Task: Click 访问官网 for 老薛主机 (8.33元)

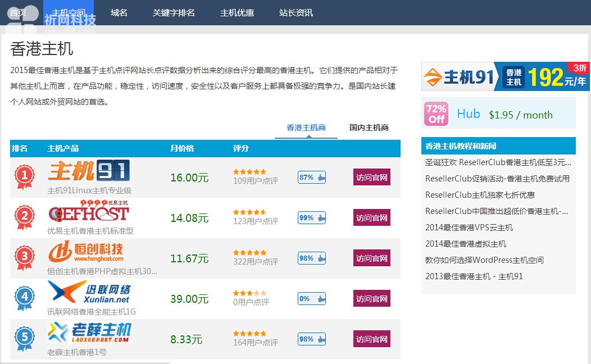Action: coord(372,339)
